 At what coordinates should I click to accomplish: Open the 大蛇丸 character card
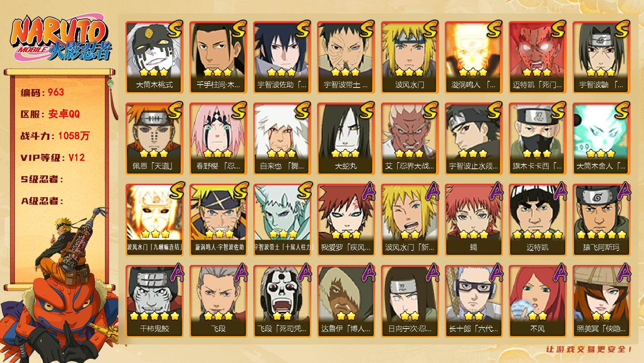(346, 139)
